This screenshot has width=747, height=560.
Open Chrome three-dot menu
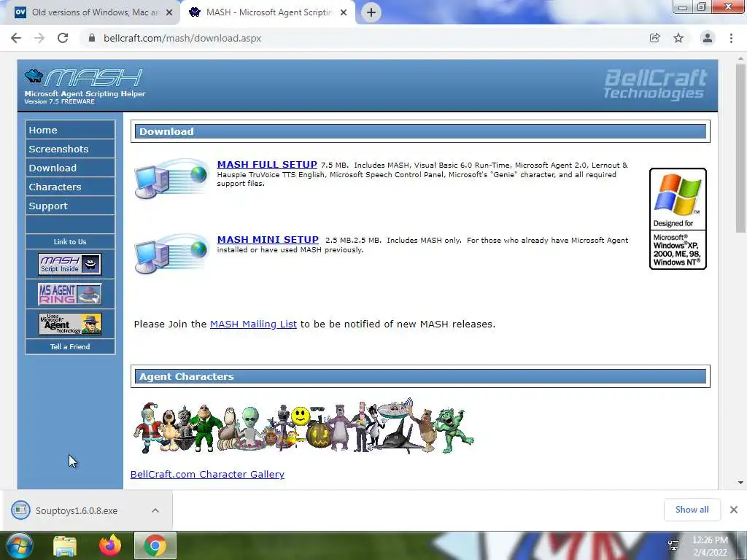(x=731, y=38)
